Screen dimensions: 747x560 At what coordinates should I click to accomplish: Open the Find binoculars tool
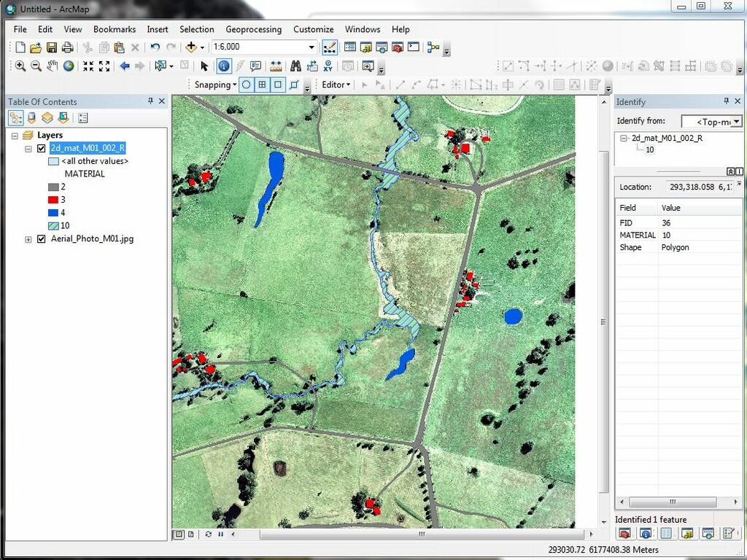click(x=295, y=66)
